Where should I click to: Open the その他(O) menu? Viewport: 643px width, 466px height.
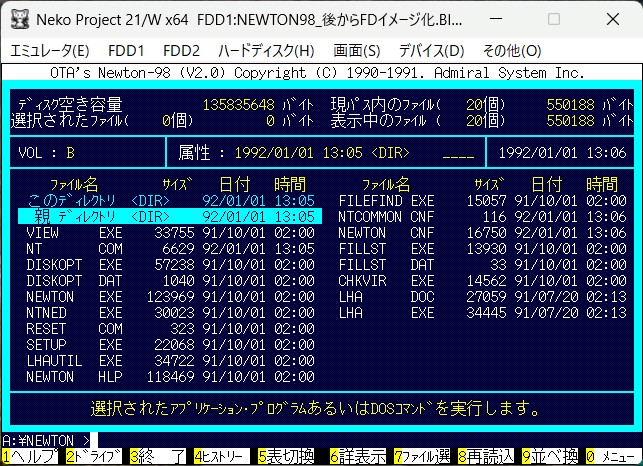511,50
